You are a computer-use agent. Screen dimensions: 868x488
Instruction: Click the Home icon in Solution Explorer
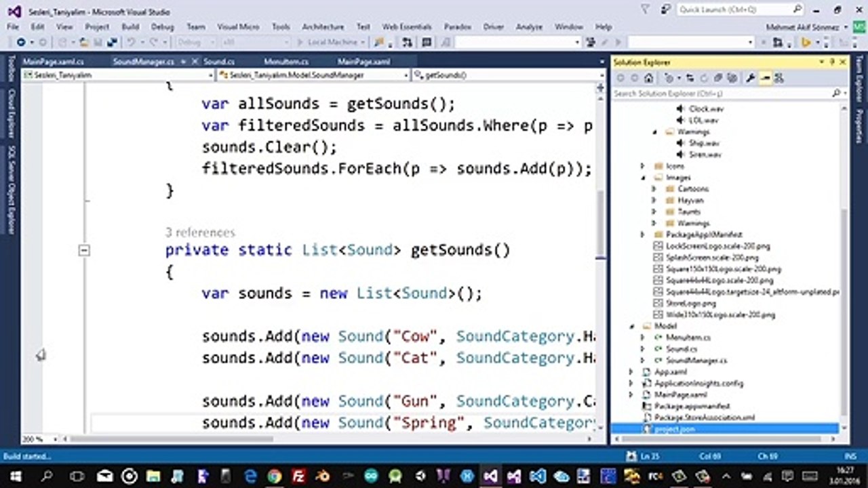tap(650, 78)
